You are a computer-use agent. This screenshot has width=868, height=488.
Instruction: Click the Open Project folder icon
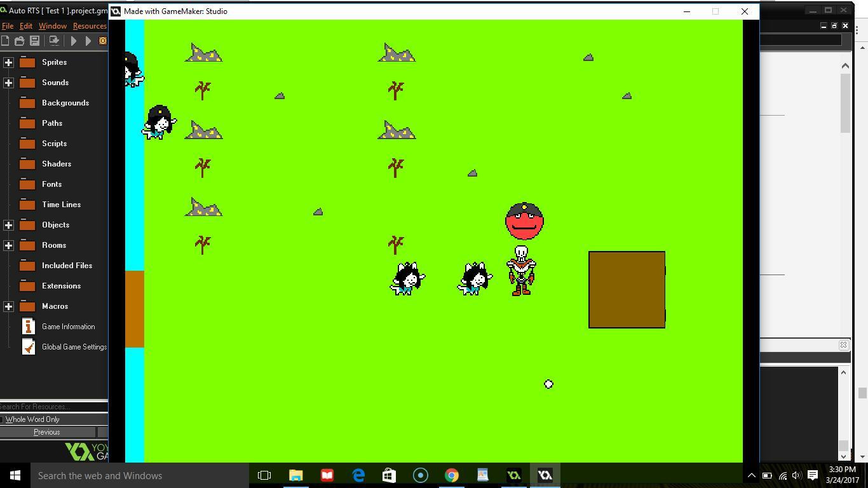tap(20, 41)
